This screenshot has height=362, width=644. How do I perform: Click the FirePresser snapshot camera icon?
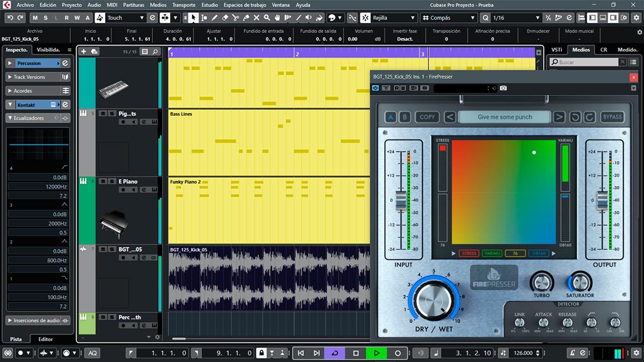(x=503, y=88)
